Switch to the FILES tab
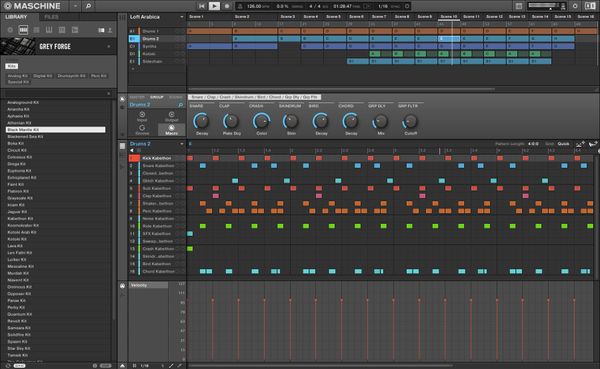The image size is (600, 369). 51,17
